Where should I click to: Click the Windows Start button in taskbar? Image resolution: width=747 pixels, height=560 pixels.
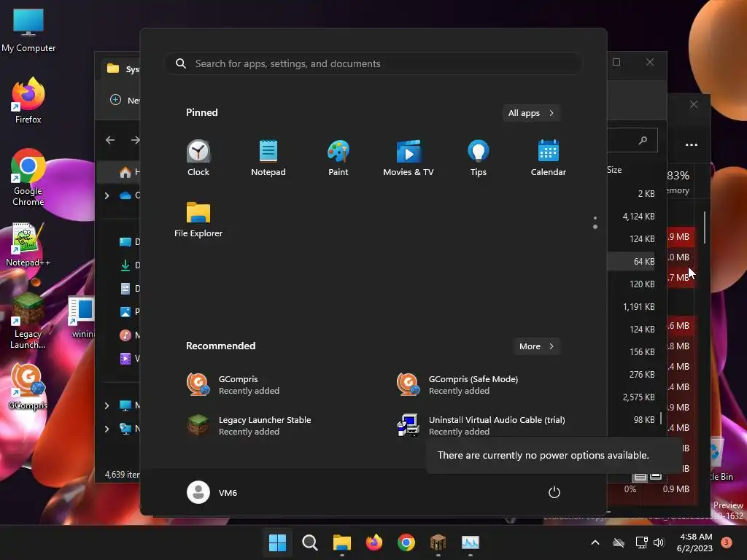coord(277,542)
